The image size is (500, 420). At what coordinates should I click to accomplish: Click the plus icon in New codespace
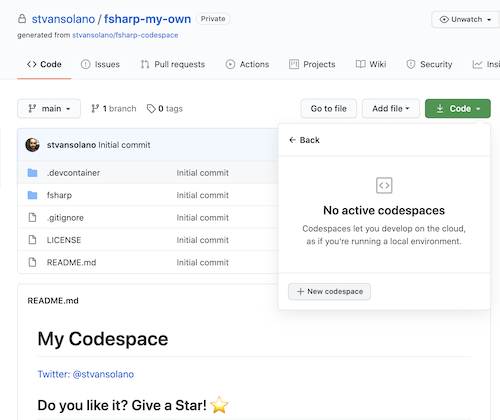[300, 291]
